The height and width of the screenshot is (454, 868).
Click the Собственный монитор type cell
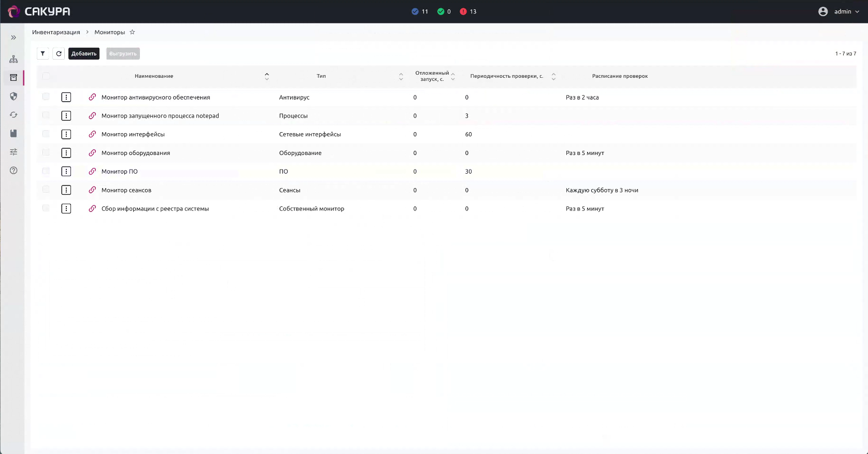click(311, 209)
